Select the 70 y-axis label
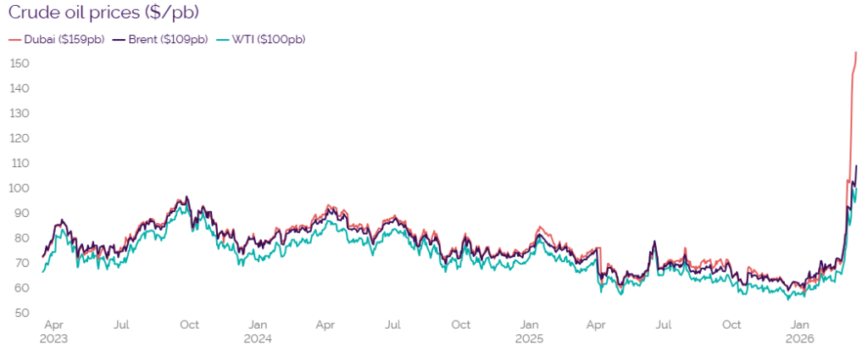The image size is (868, 351). point(18,263)
